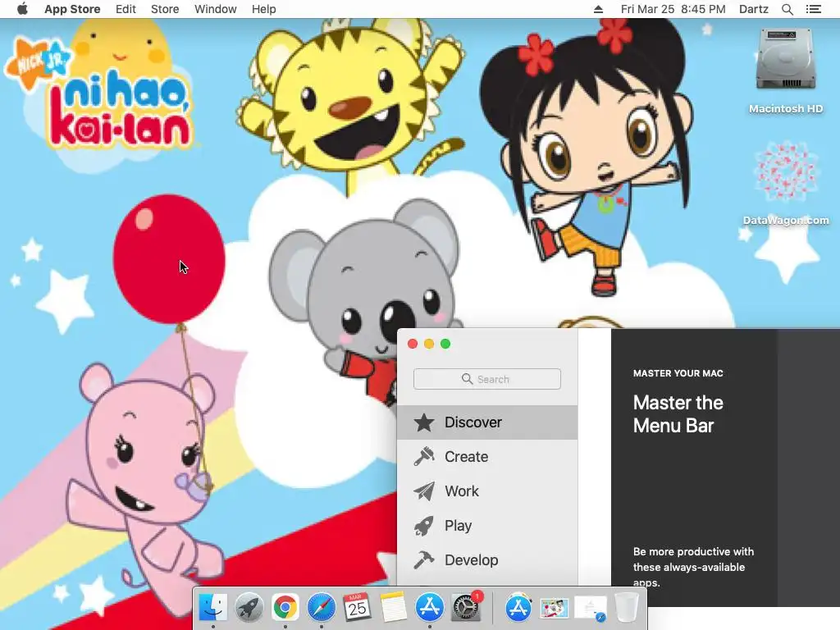This screenshot has width=840, height=630.
Task: Open the Develop category with the hammer icon
Action: click(x=487, y=559)
